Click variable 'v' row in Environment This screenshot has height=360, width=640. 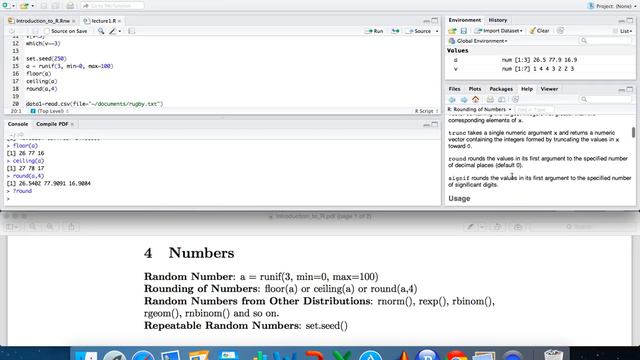point(540,69)
